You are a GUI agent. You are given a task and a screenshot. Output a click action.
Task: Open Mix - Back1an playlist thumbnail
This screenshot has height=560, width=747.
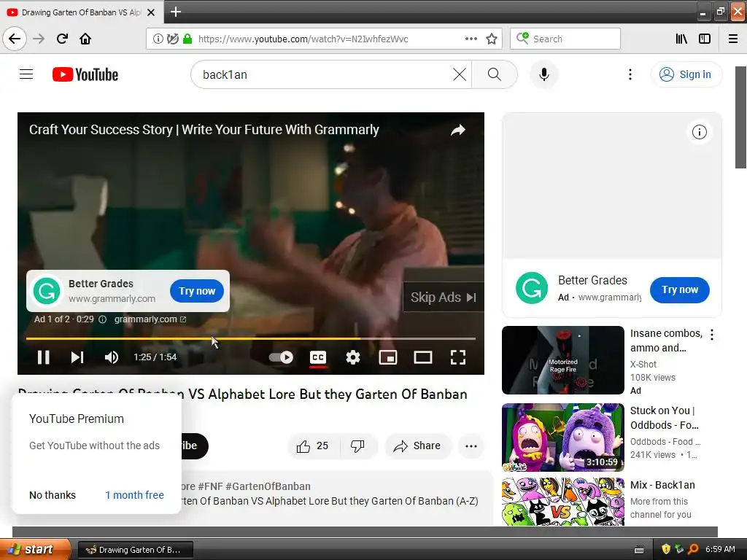click(562, 502)
